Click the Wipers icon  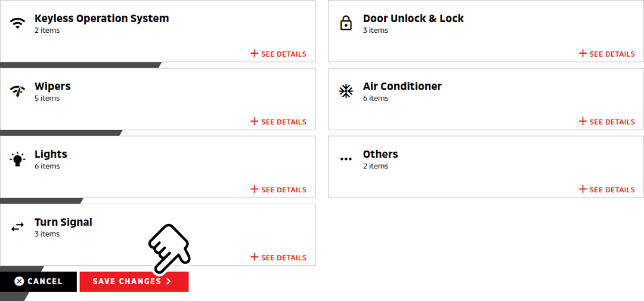[17, 91]
